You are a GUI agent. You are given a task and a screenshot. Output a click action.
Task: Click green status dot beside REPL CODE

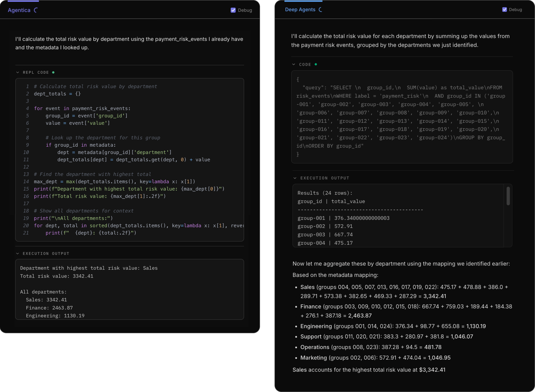[53, 72]
